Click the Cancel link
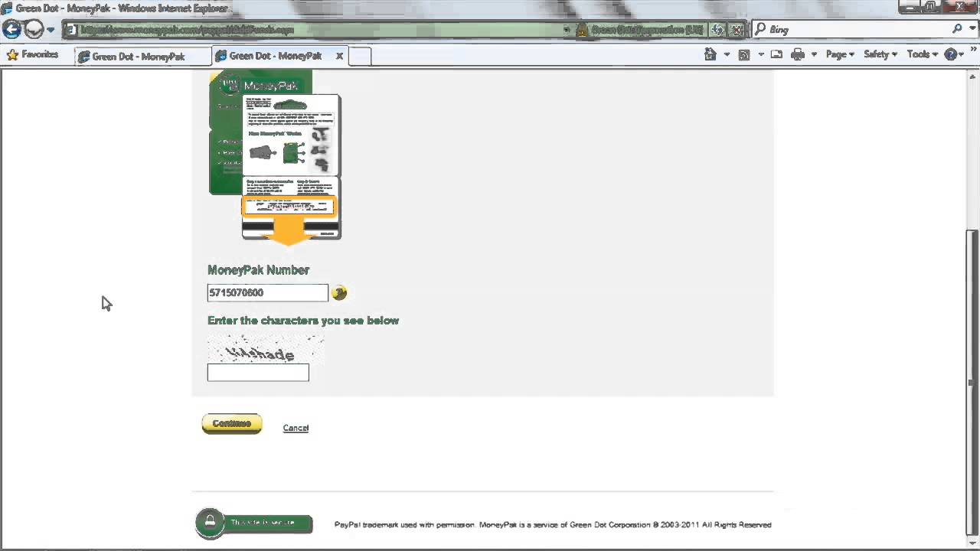 coord(296,428)
